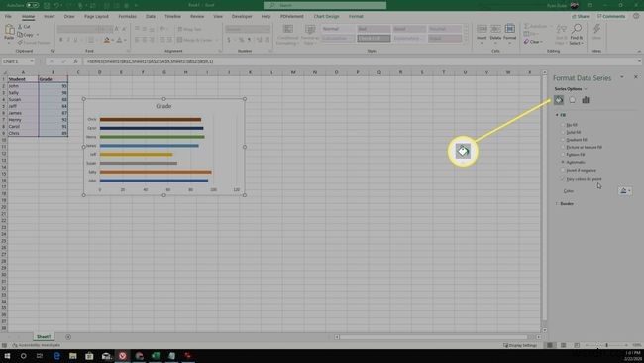The width and height of the screenshot is (644, 363).
Task: Switch to the Chart Design tab
Action: pyautogui.click(x=327, y=16)
